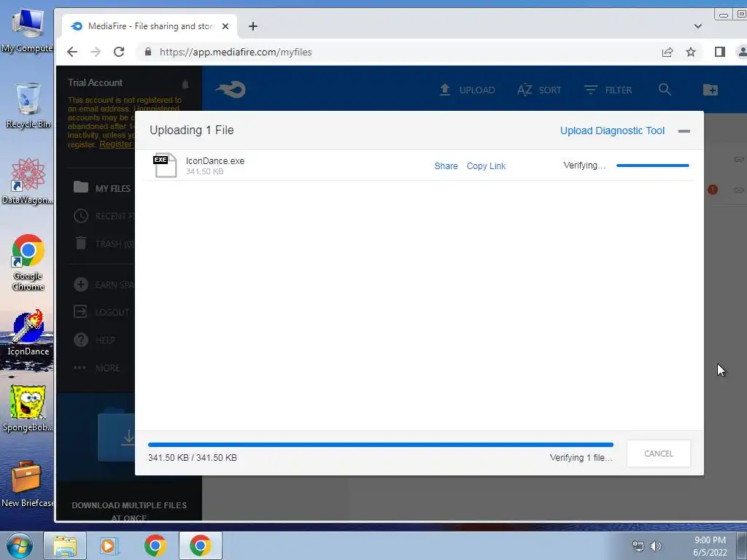Click the notification bell icon in sidebar
Viewport: 747px width, 560px height.
pos(185,85)
